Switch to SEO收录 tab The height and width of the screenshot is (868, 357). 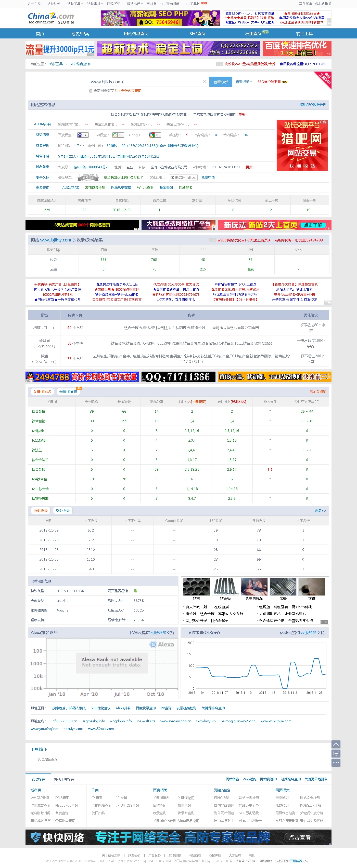63,510
